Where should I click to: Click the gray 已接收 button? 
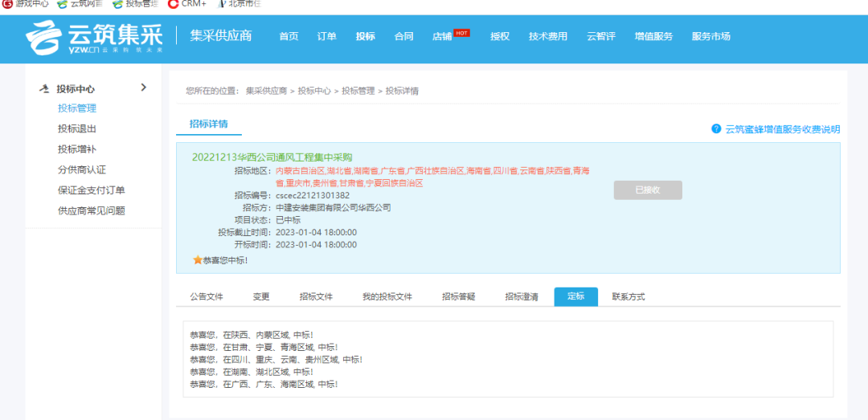pyautogui.click(x=647, y=190)
